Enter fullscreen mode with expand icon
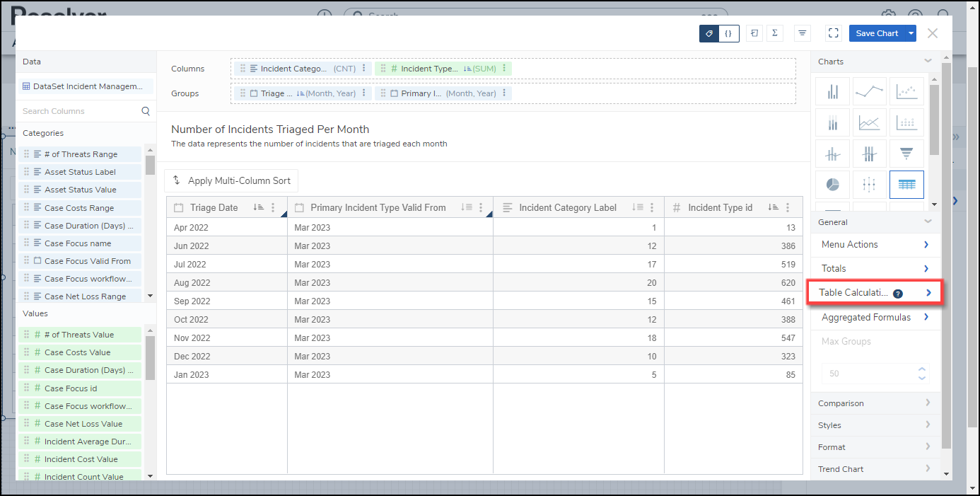The height and width of the screenshot is (496, 980). pos(833,33)
